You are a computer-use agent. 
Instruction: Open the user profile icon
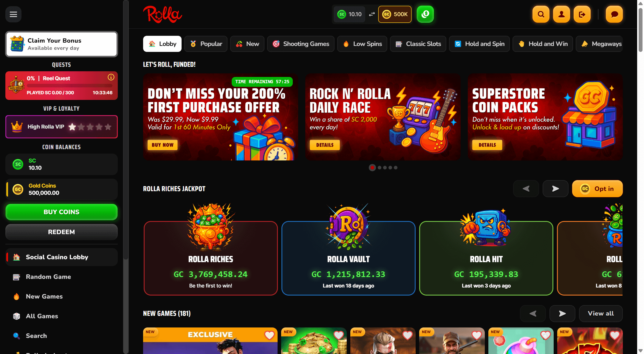tap(561, 14)
